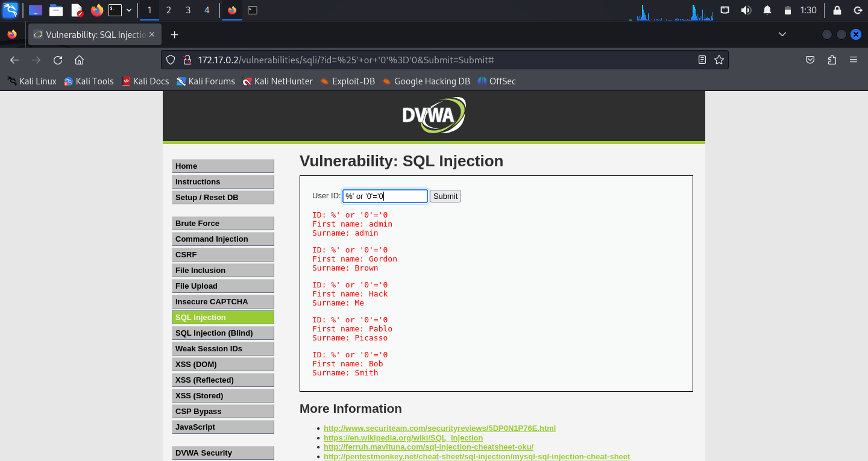This screenshot has height=461, width=868.
Task: Open the CSRF menu item
Action: click(x=223, y=254)
